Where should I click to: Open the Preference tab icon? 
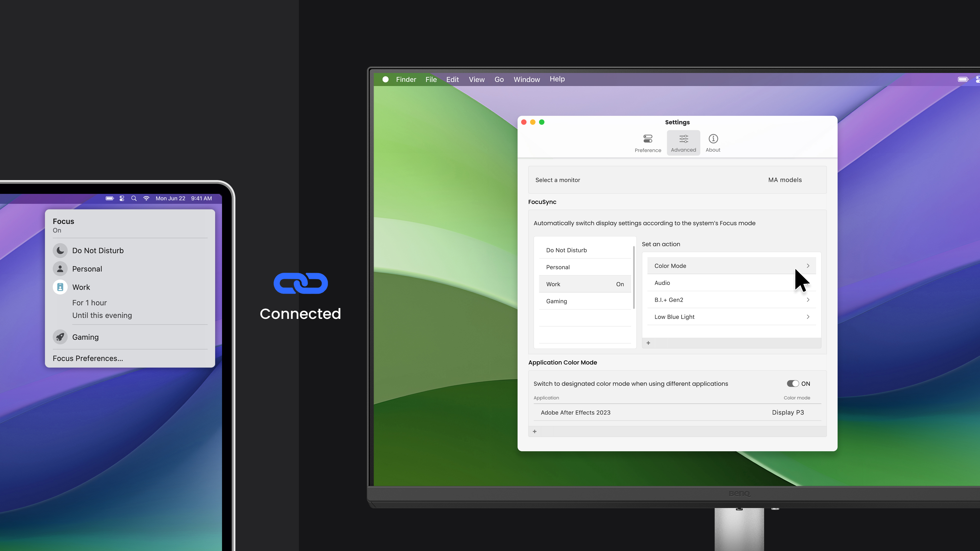(647, 139)
